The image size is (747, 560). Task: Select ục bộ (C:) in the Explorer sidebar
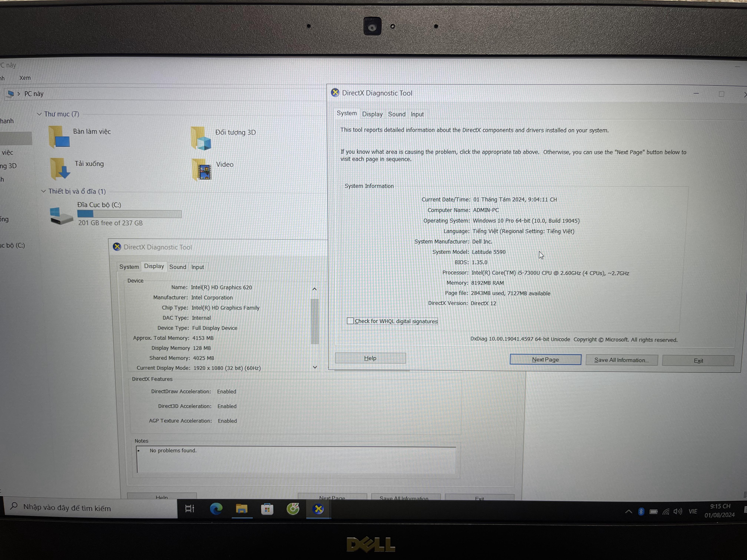click(12, 245)
